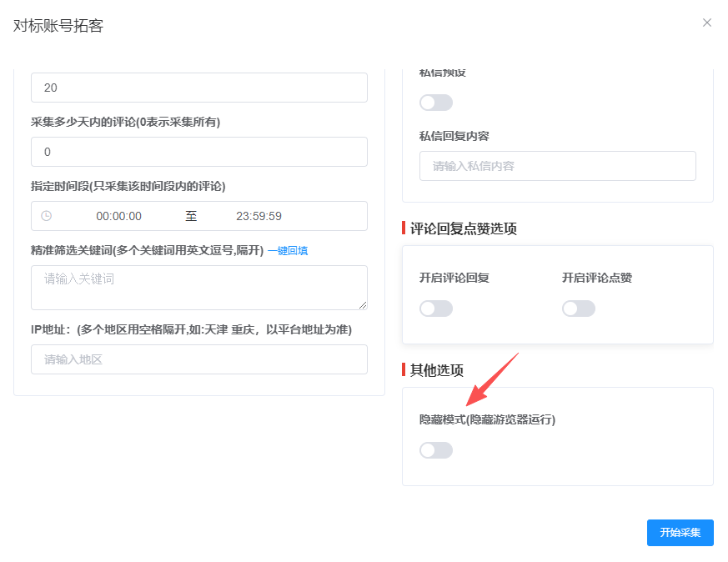Click the comment days field showing 0
The image size is (728, 562).
click(x=199, y=152)
